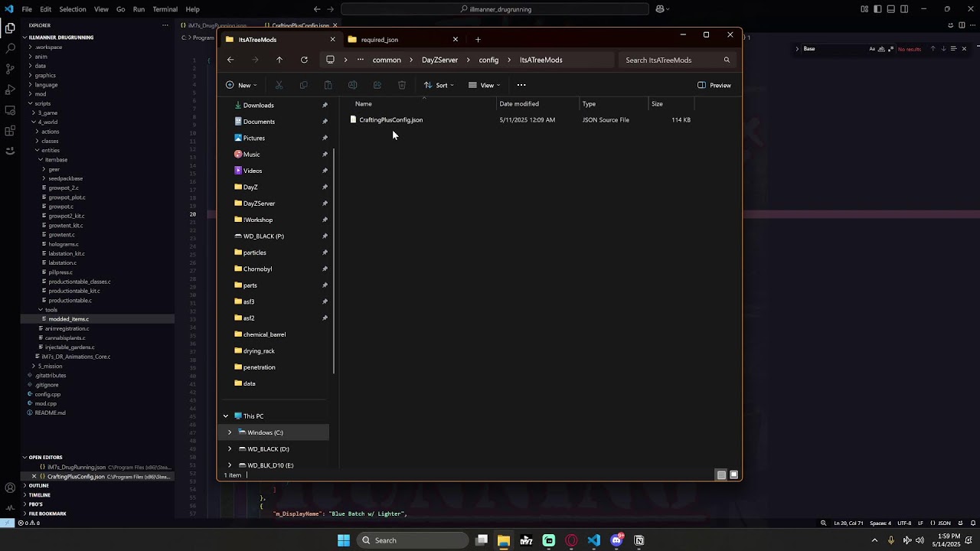Go to previous match in find widget
This screenshot has width=980, height=551.
tap(933, 49)
